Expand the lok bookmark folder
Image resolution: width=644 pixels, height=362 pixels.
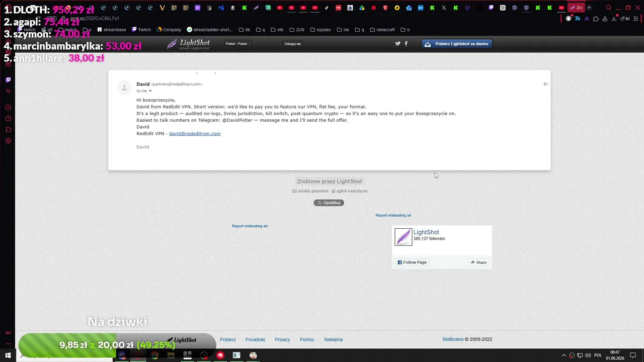click(343, 30)
